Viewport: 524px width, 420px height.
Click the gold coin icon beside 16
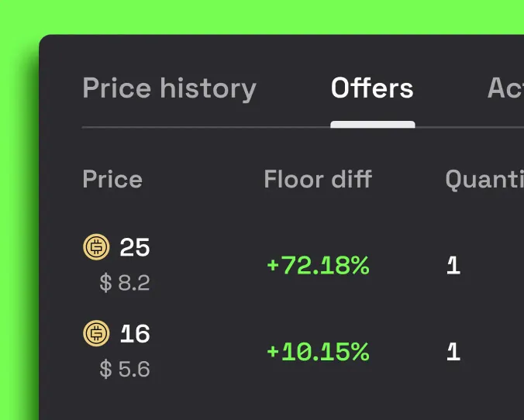pos(97,333)
